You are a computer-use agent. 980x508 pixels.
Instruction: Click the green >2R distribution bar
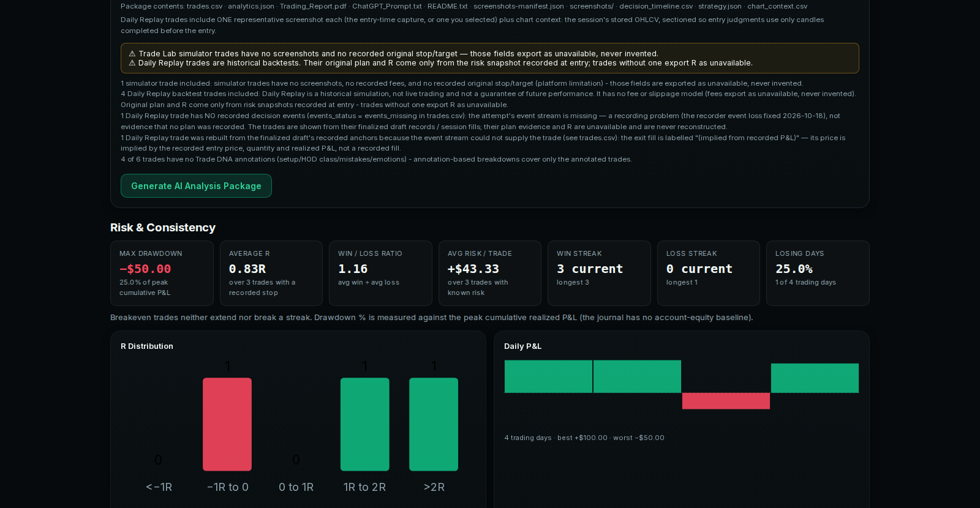click(x=434, y=424)
